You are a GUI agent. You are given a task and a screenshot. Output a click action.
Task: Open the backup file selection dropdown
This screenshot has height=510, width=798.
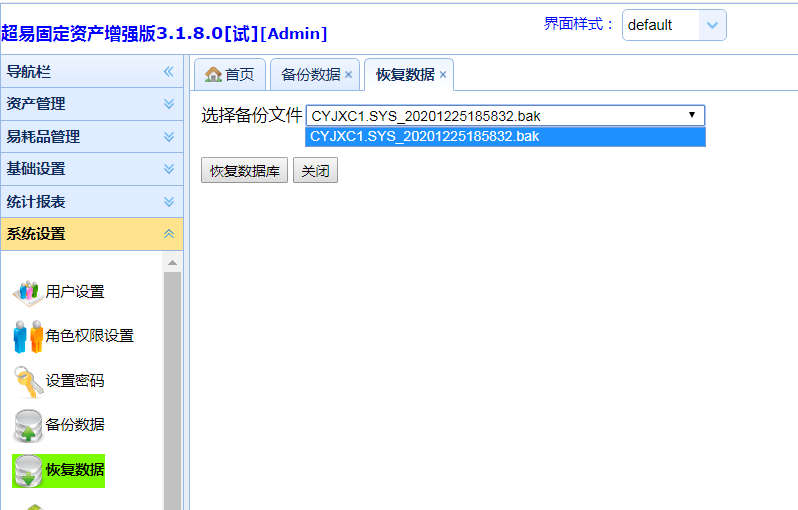click(691, 116)
